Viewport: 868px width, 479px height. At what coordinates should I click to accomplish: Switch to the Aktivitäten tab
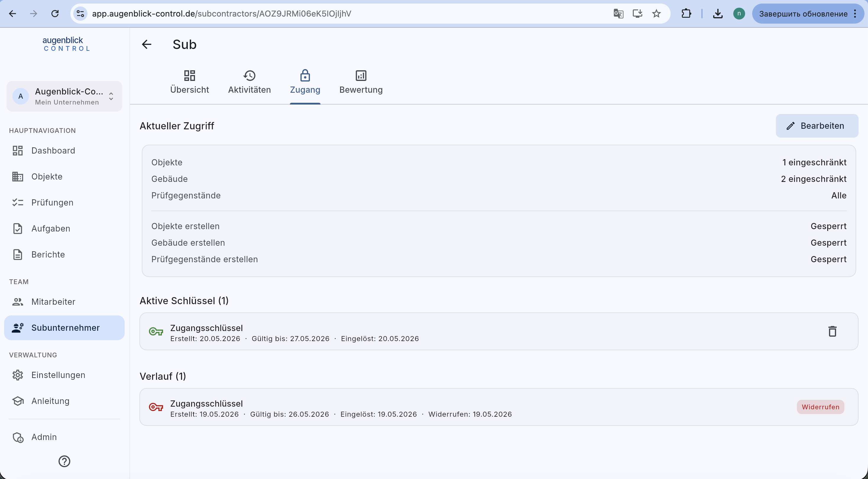[249, 82]
